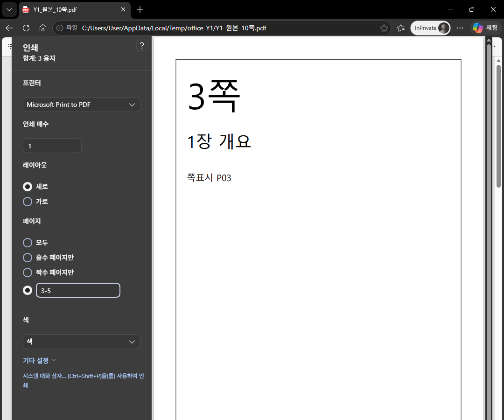This screenshot has width=504, height=420.
Task: Restore down the browser window
Action: (x=471, y=9)
